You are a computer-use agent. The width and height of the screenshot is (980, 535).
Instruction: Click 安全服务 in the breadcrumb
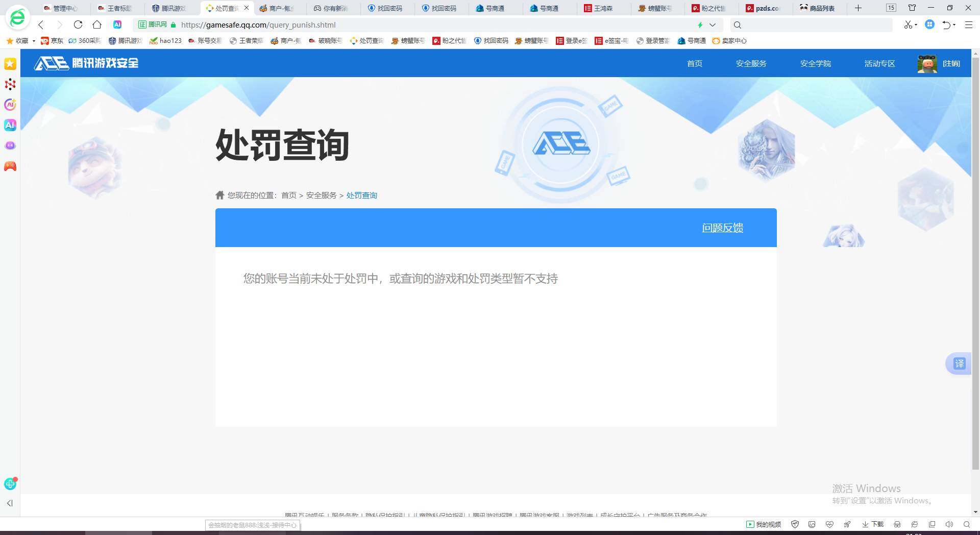coord(321,196)
